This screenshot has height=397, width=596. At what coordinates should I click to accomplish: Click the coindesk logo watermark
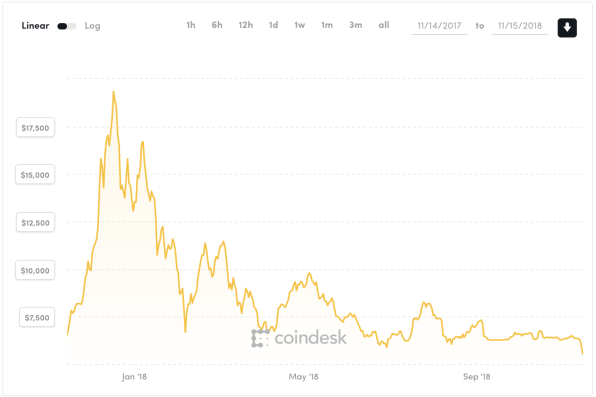click(x=299, y=338)
